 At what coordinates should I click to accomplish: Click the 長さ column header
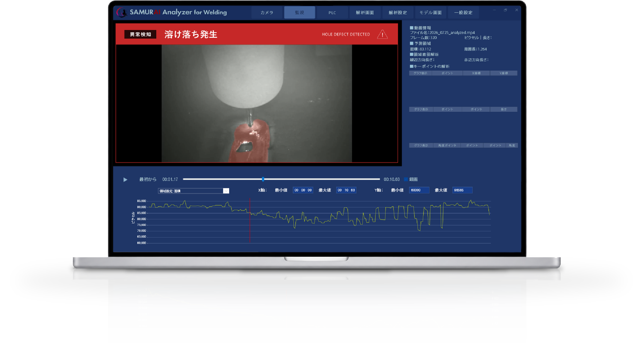point(503,109)
